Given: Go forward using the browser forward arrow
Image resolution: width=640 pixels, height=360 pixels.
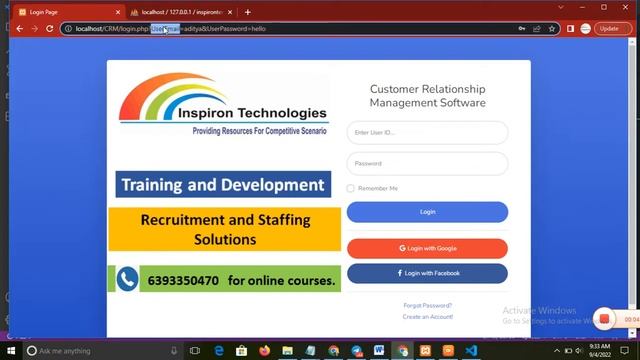Looking at the screenshot, I should tap(35, 29).
